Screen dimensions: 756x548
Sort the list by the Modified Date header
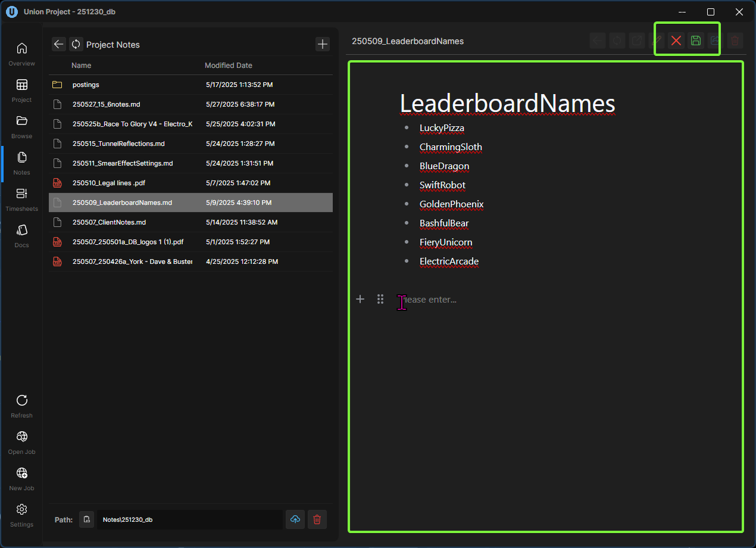(229, 66)
